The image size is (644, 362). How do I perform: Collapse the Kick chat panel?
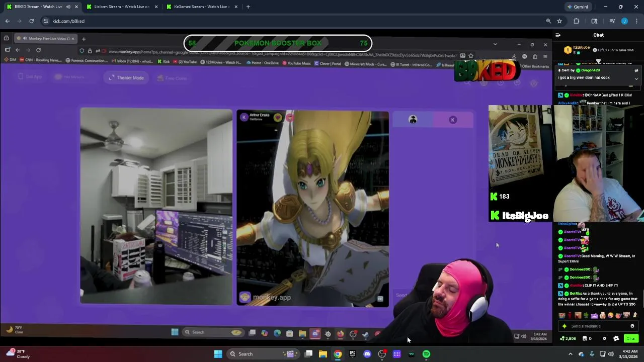click(558, 35)
